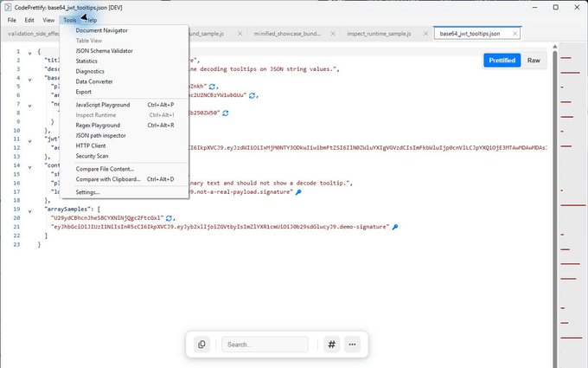The image size is (588, 368).
Task: Maximize the CodePrettify window
Action: pos(556,8)
